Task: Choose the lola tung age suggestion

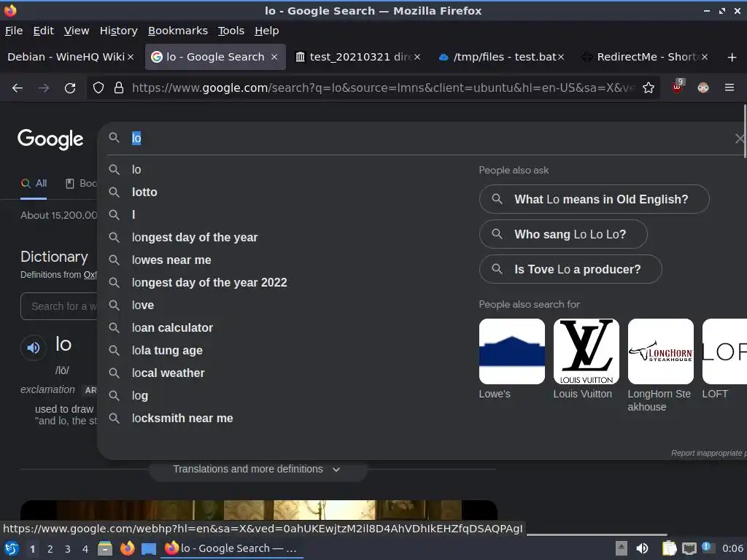Action: click(x=167, y=351)
